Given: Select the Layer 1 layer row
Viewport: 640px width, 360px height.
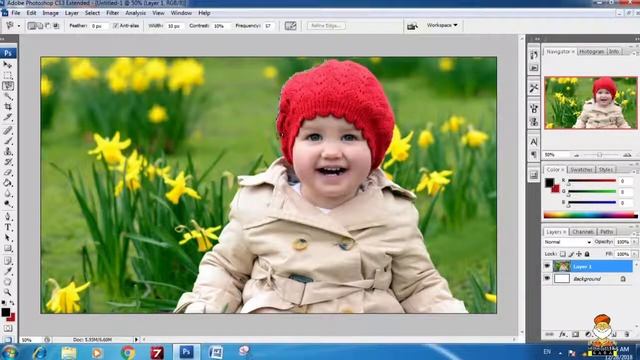Looking at the screenshot, I should pyautogui.click(x=588, y=267).
